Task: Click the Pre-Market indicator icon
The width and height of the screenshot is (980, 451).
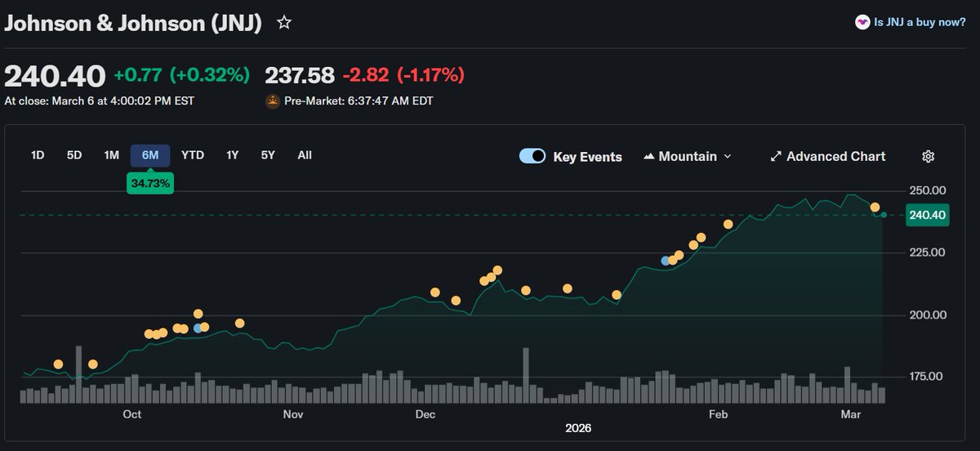Action: [273, 101]
